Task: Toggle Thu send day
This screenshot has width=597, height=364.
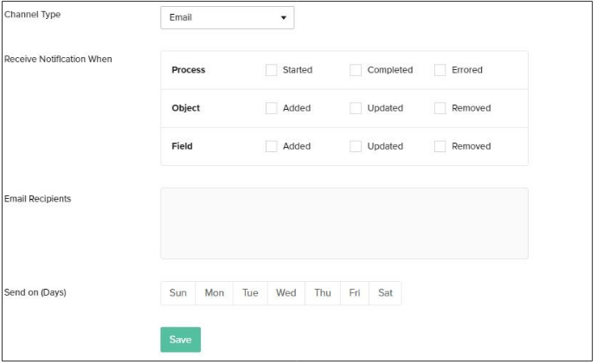Action: 323,293
